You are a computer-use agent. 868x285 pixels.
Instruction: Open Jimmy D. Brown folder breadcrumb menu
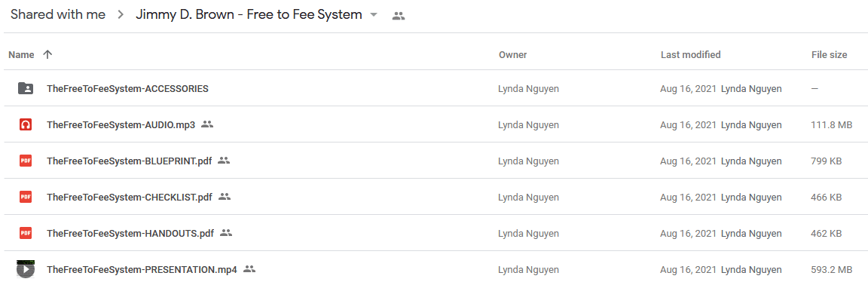(249, 15)
